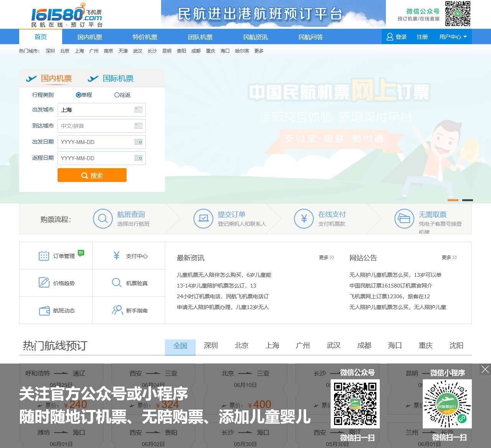491x448 pixels.
Task: Expand 更多 under 网站公告
Action: [x=449, y=258]
